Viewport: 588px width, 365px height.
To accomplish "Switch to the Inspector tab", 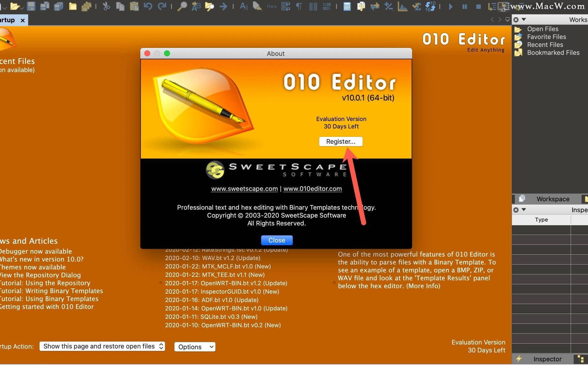I will tap(542, 359).
